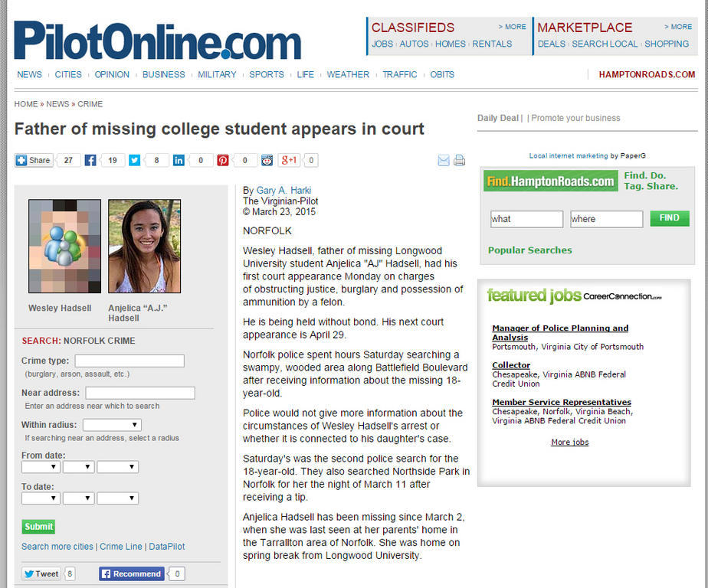Click the green FIND button
This screenshot has width=708, height=588.
pyautogui.click(x=670, y=218)
